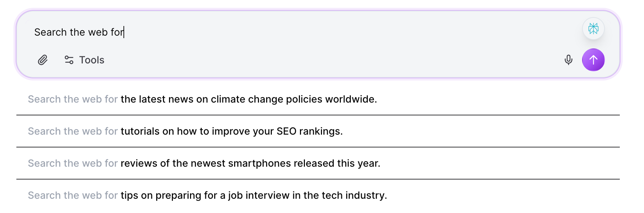Click the word 'tutorials' in the second suggestion
Screen dimensions: 644x213
140,131
